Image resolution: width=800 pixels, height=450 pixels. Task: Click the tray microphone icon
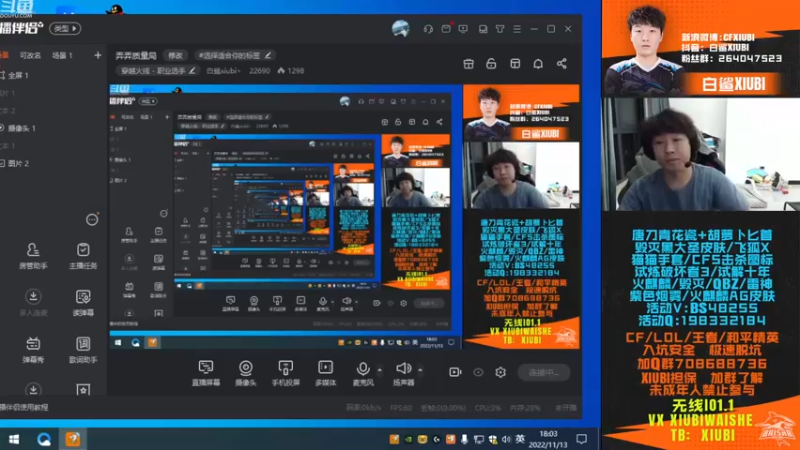pyautogui.click(x=464, y=439)
